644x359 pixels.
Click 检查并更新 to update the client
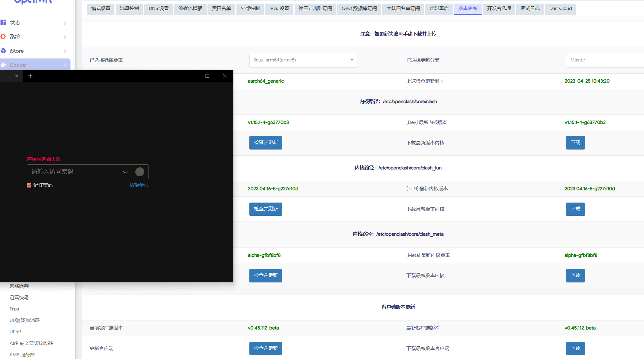(266, 348)
